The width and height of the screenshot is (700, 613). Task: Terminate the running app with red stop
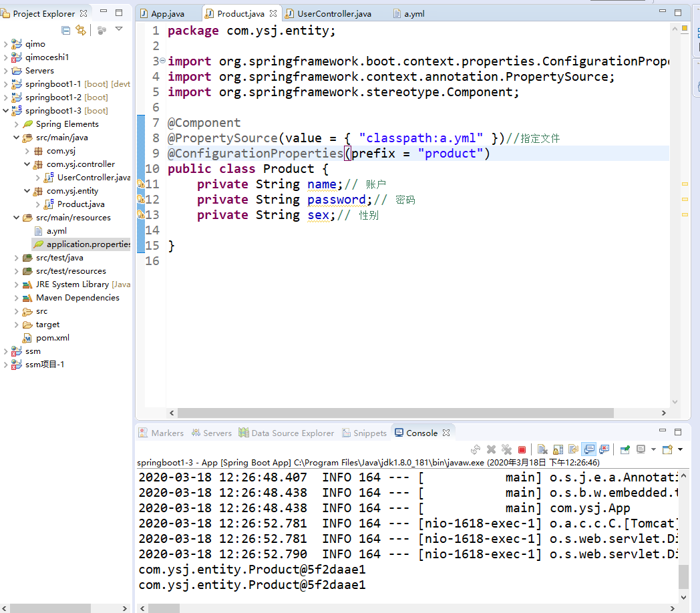(x=522, y=449)
